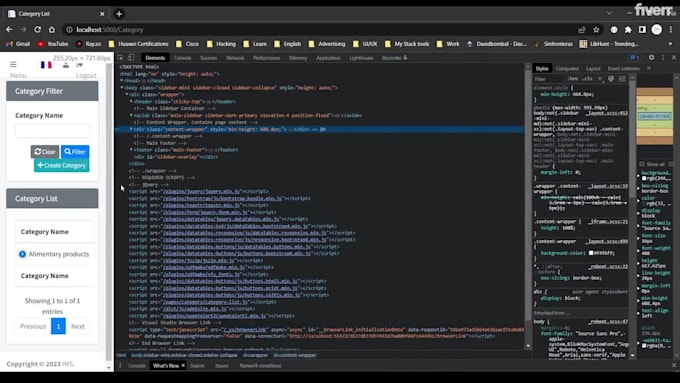The image size is (680, 383).
Task: Switch to the Elements tab in DevTools
Action: [x=155, y=58]
